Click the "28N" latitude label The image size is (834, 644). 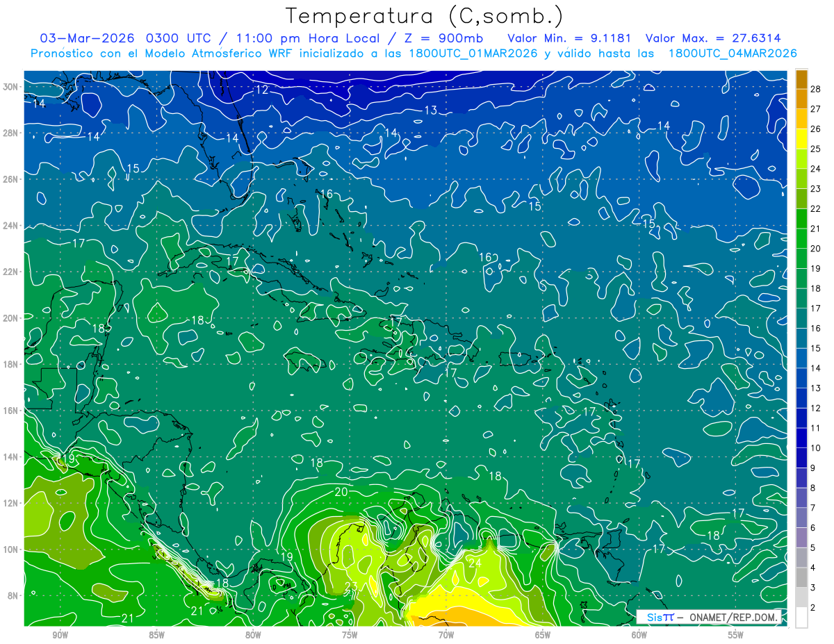[10, 133]
